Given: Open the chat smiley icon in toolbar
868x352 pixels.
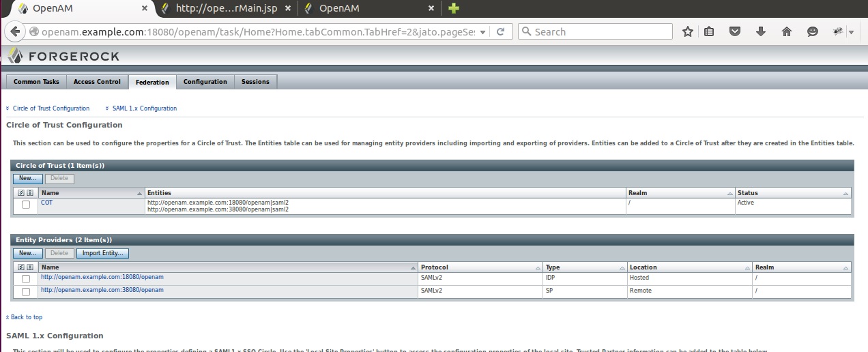Looking at the screenshot, I should (812, 31).
